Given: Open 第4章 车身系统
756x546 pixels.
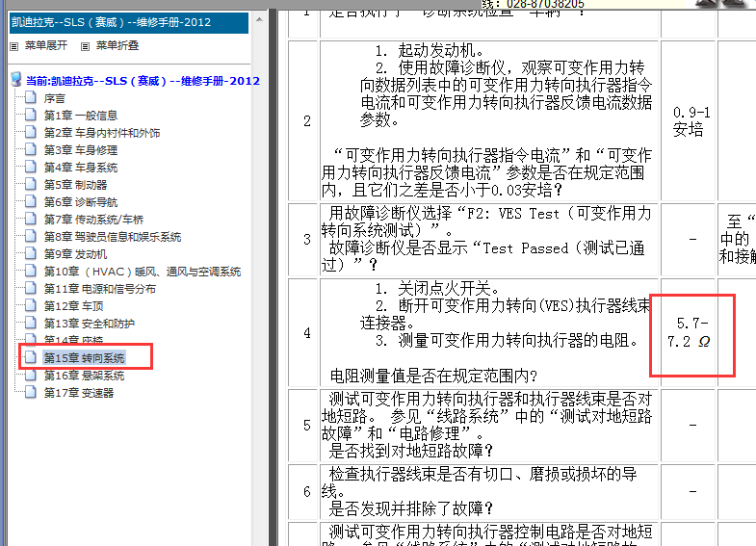Looking at the screenshot, I should (81, 168).
